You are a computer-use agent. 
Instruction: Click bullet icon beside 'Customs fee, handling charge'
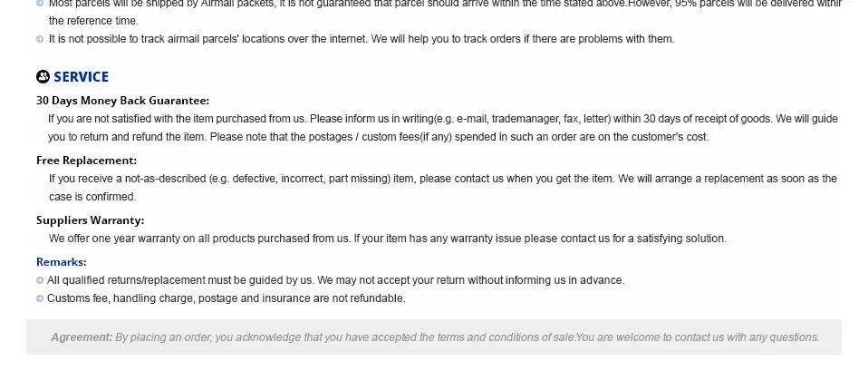click(40, 298)
